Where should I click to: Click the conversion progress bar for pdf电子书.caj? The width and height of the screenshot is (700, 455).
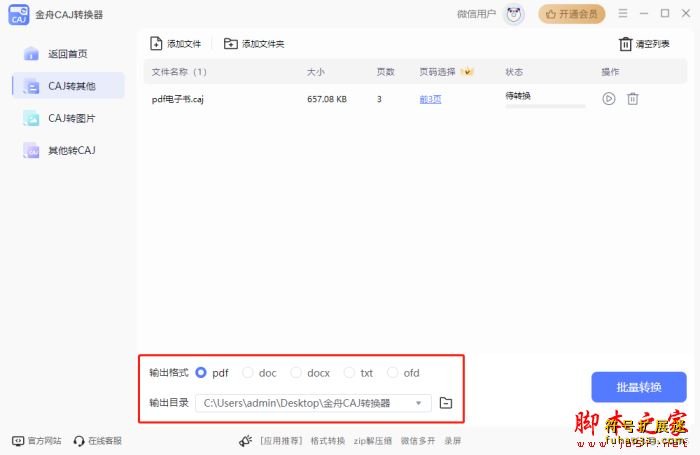[545, 106]
